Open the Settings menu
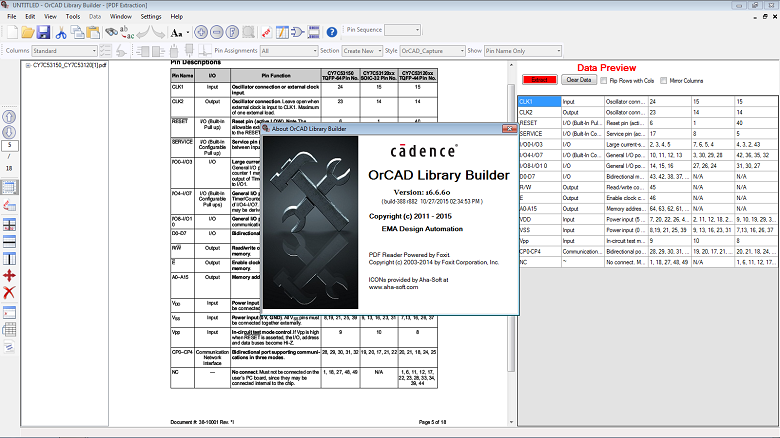 (151, 17)
